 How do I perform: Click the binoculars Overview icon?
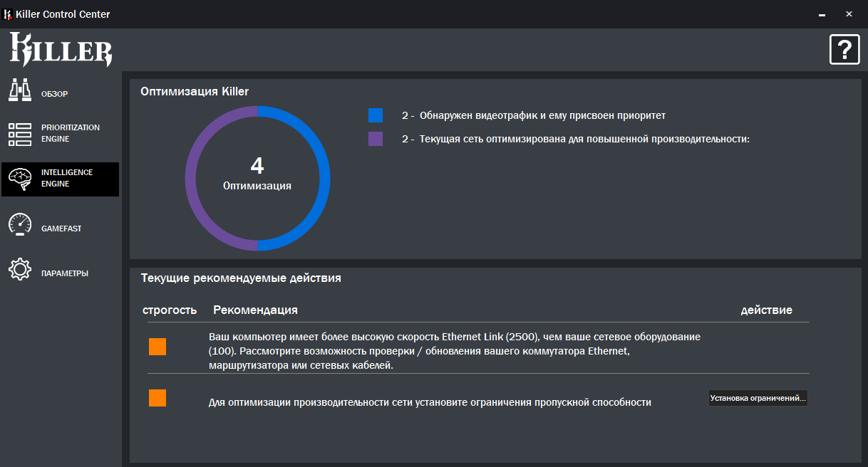[20, 90]
